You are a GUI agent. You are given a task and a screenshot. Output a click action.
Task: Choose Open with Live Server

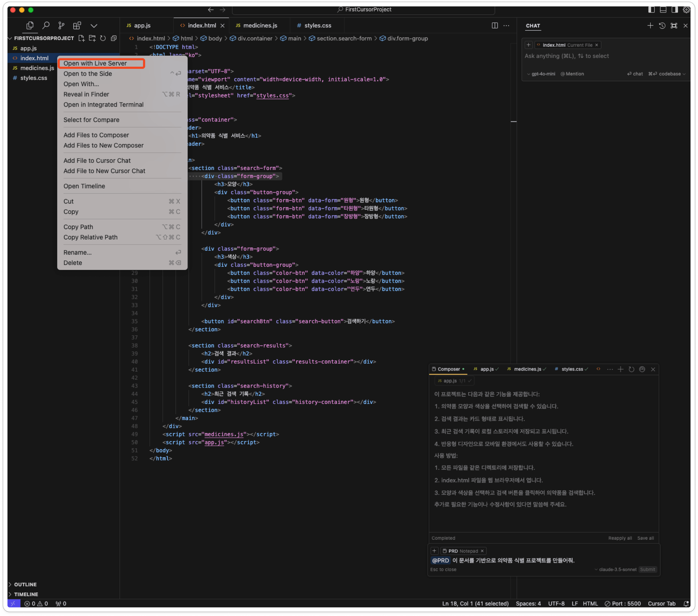click(x=95, y=63)
